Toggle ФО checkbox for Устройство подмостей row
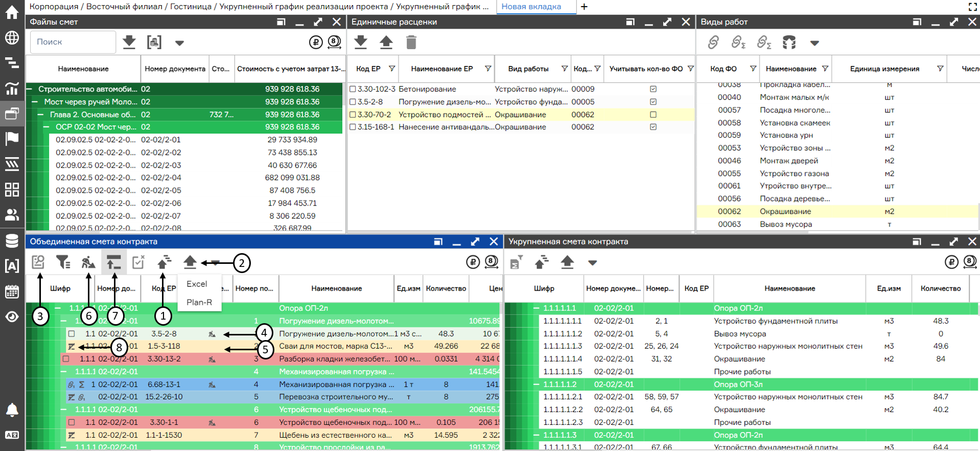 pos(653,115)
